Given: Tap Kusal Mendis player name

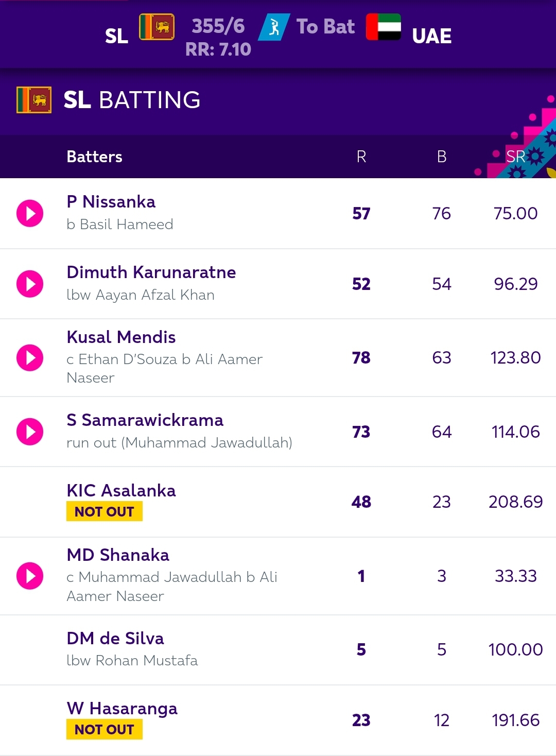Looking at the screenshot, I should click(x=121, y=337).
